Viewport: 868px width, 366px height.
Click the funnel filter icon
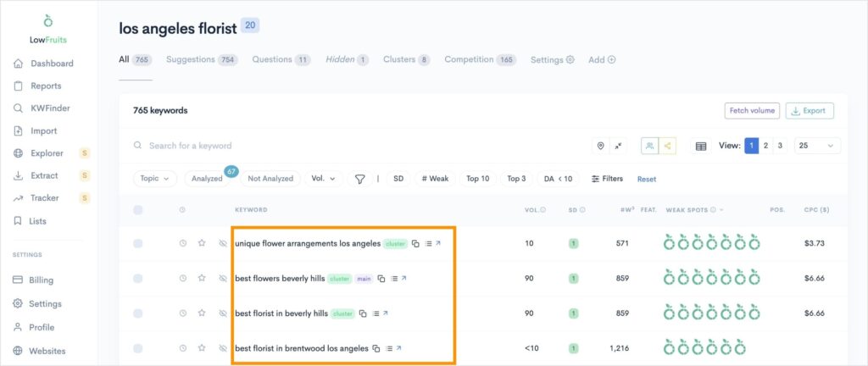pos(359,179)
